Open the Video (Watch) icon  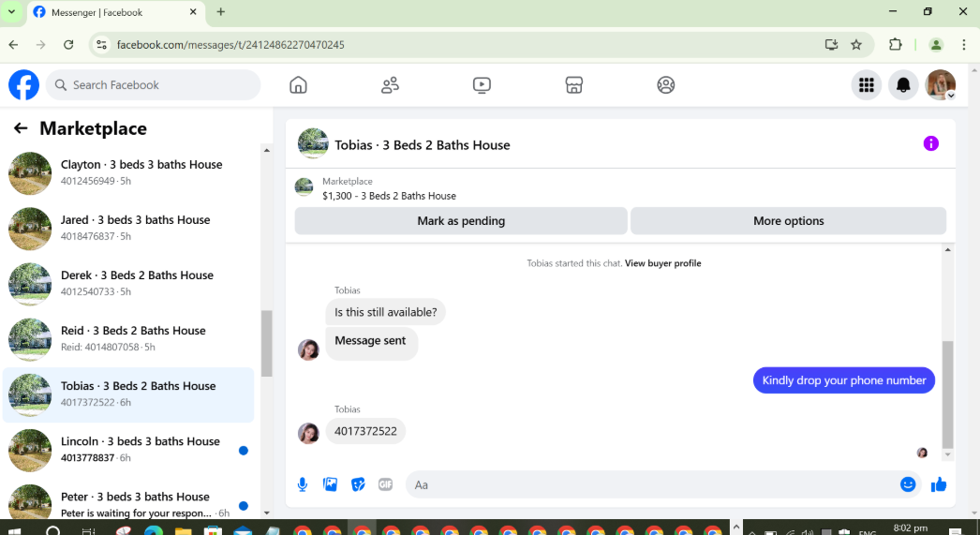(x=482, y=85)
